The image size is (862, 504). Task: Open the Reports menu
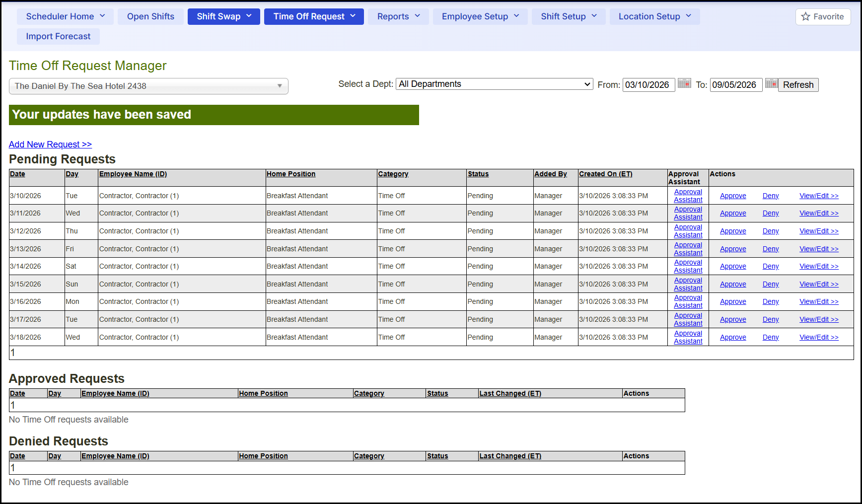point(398,17)
